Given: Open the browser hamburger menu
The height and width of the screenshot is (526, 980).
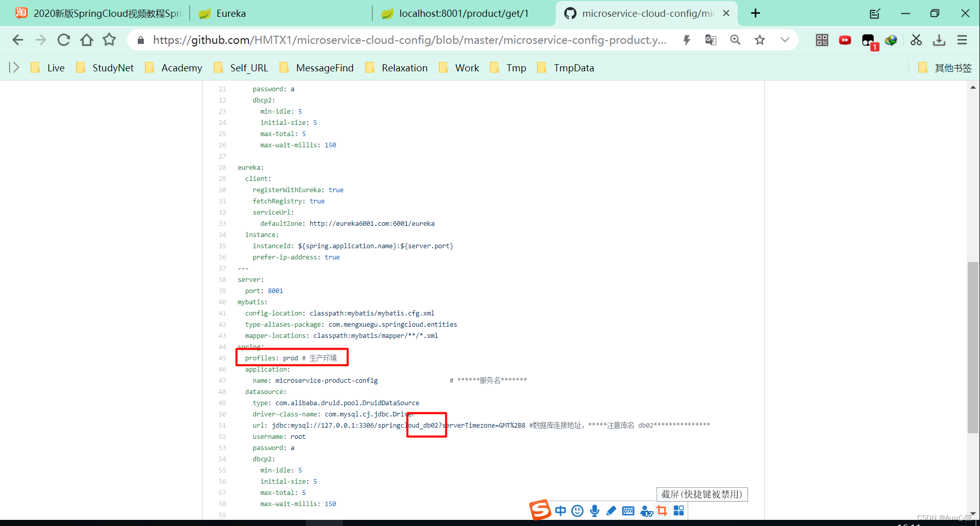Looking at the screenshot, I should coord(962,40).
